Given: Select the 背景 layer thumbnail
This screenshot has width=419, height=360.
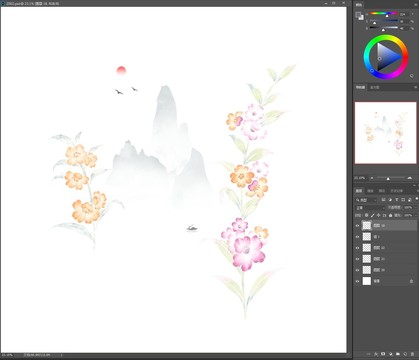Looking at the screenshot, I should click(367, 281).
